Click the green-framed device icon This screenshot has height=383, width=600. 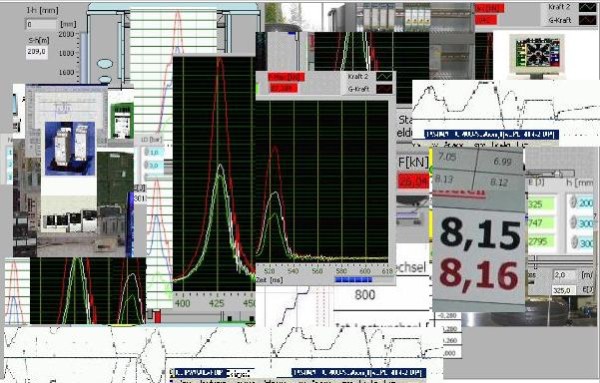point(122,121)
